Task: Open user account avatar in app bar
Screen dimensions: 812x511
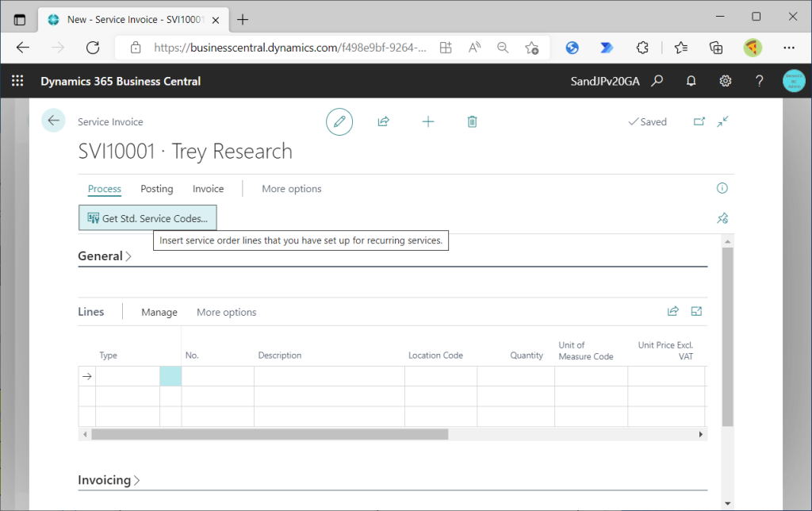Action: point(794,81)
